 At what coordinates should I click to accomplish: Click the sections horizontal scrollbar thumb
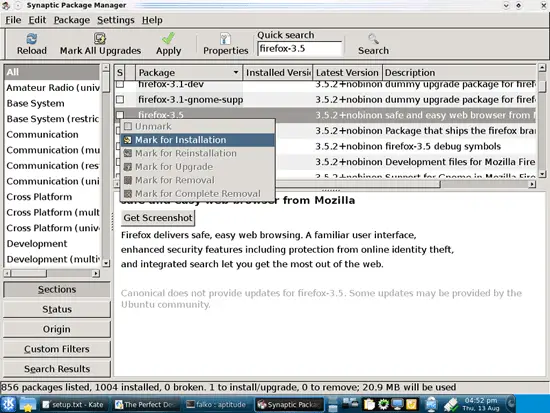[x=29, y=273]
